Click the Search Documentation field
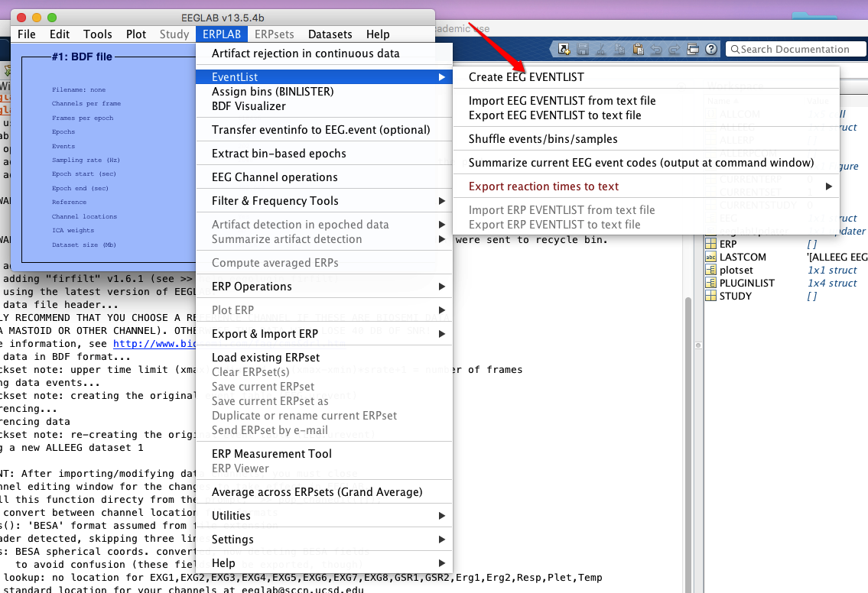Viewport: 868px width, 593px height. click(x=795, y=49)
